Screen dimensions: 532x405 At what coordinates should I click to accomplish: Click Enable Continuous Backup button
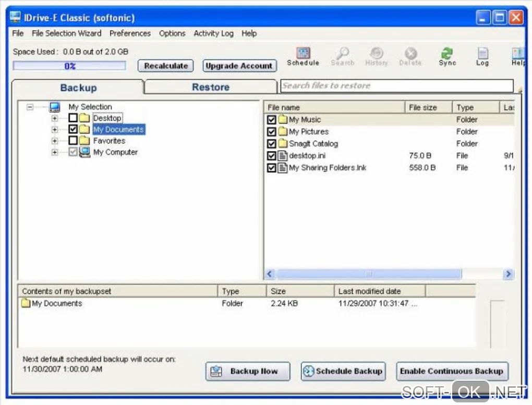pos(452,371)
